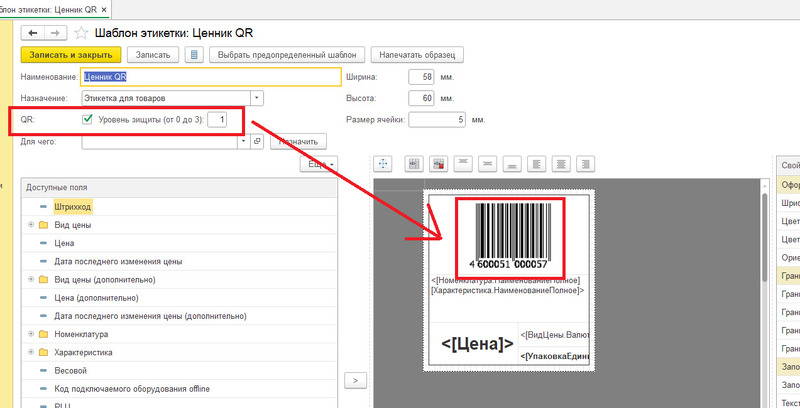Image resolution: width=800 pixels, height=408 pixels.
Task: Align text to top in editor toolbar
Action: pyautogui.click(x=462, y=163)
